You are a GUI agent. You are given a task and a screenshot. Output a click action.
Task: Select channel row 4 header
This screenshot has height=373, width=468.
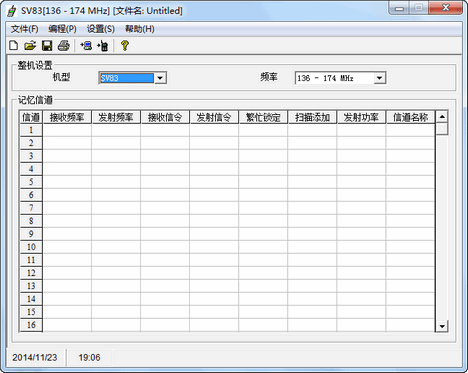[31, 169]
